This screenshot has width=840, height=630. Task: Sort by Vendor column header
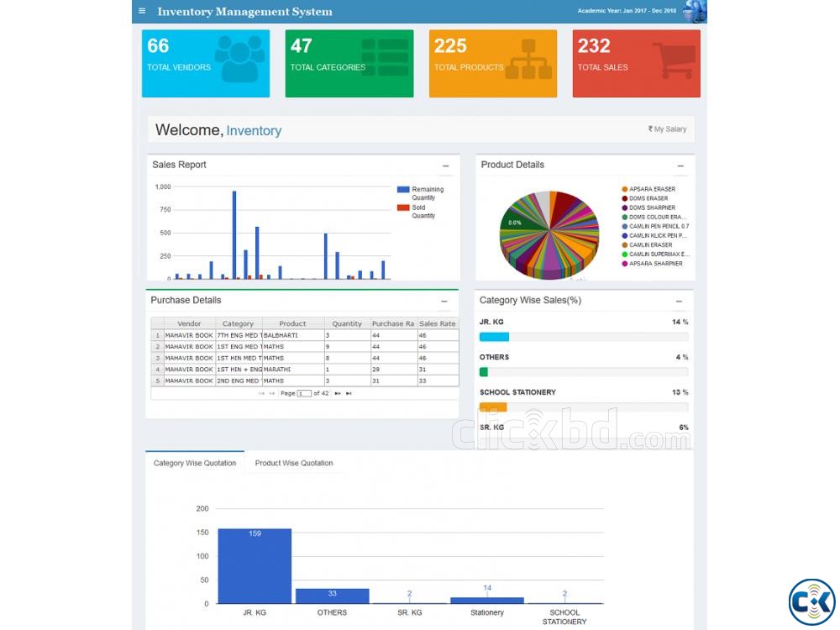pos(189,323)
